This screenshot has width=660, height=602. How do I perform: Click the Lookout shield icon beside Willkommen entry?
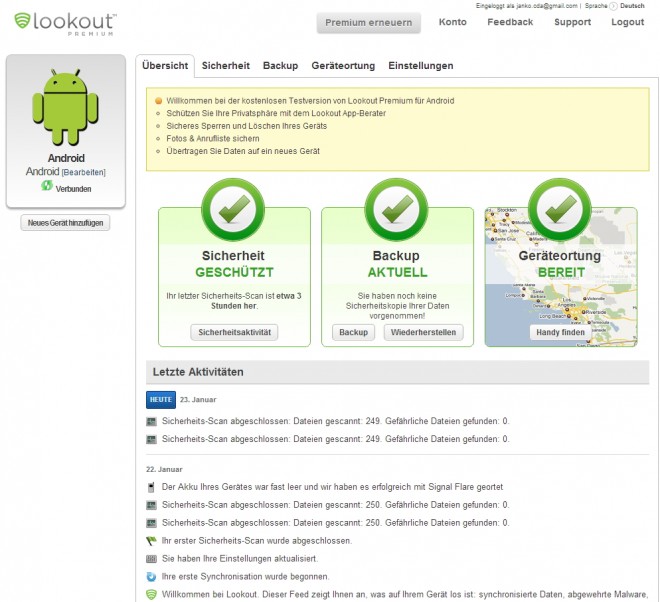point(151,595)
